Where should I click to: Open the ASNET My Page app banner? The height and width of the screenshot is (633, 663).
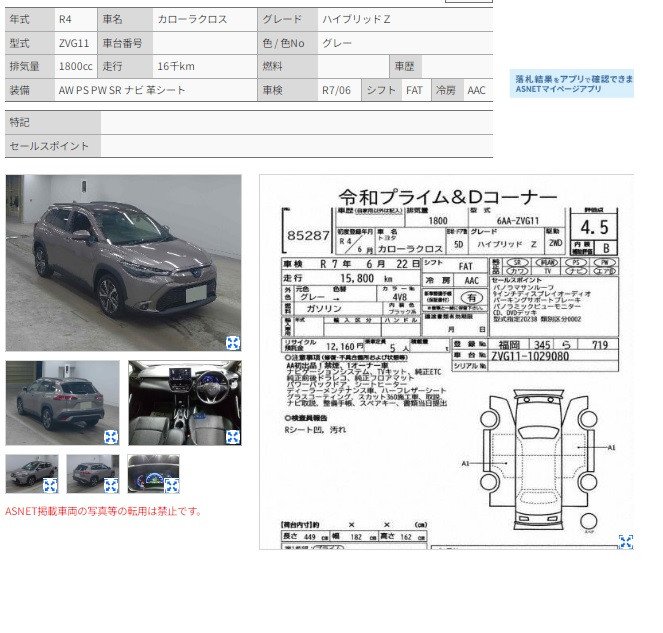572,84
